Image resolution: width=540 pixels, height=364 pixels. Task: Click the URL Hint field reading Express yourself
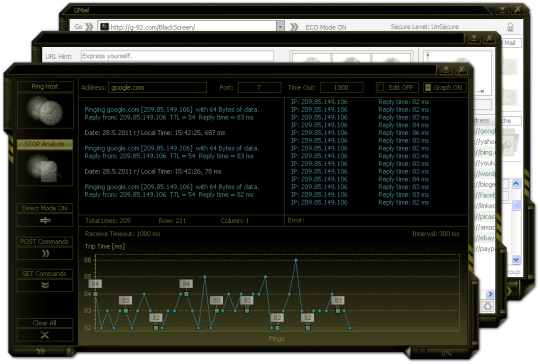(x=177, y=56)
